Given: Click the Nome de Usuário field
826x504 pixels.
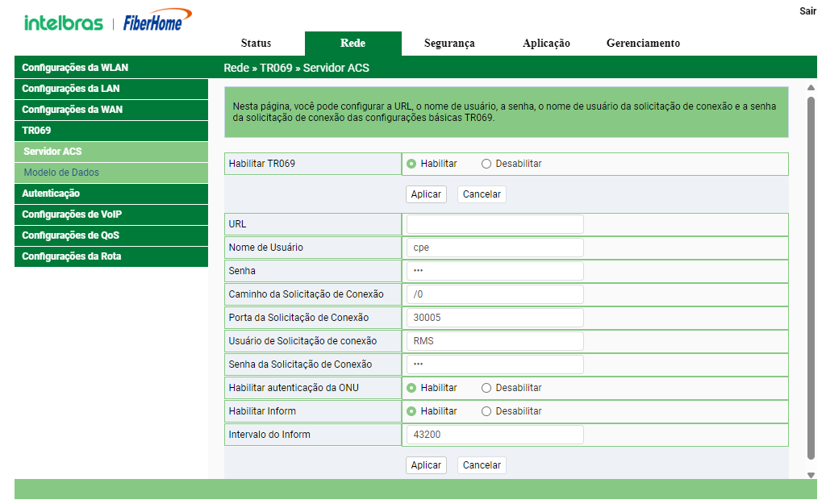Looking at the screenshot, I should point(494,248).
